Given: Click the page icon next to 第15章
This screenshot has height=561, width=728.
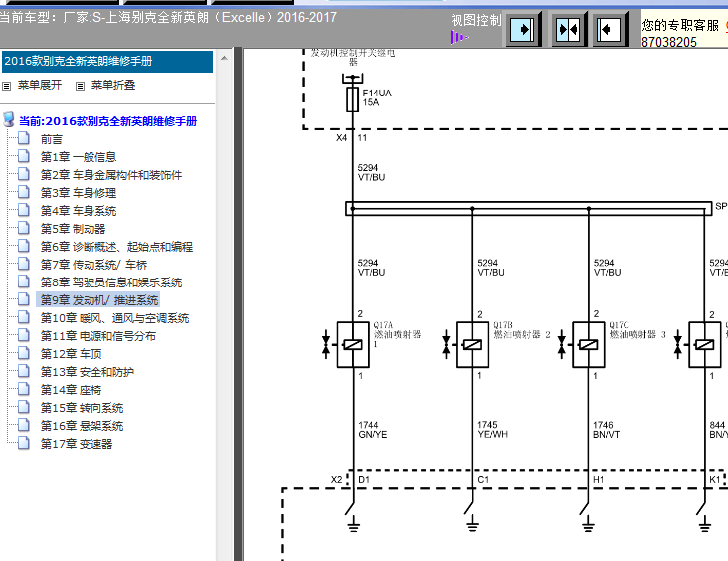Looking at the screenshot, I should [x=24, y=407].
